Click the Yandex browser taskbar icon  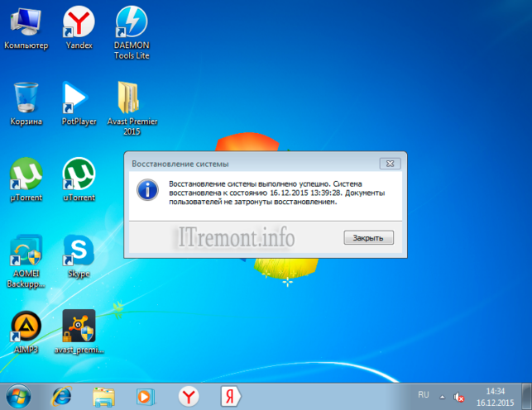(x=189, y=397)
